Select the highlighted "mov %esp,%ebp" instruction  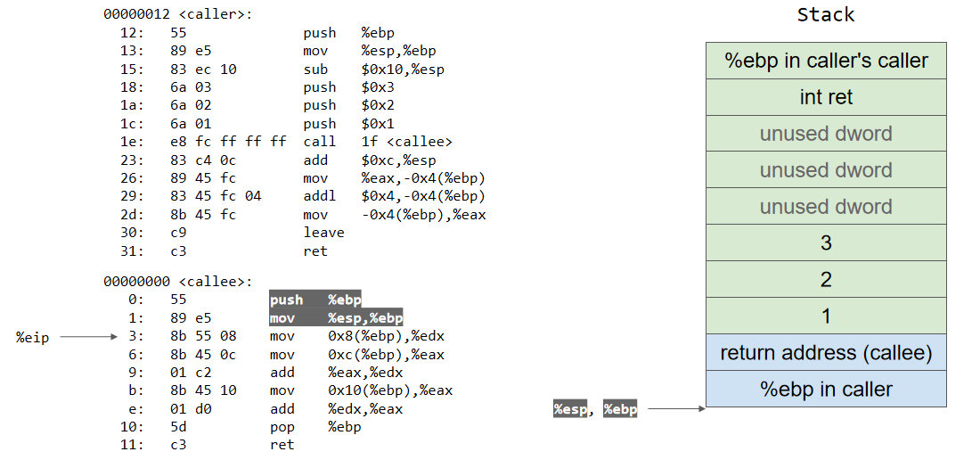[336, 317]
